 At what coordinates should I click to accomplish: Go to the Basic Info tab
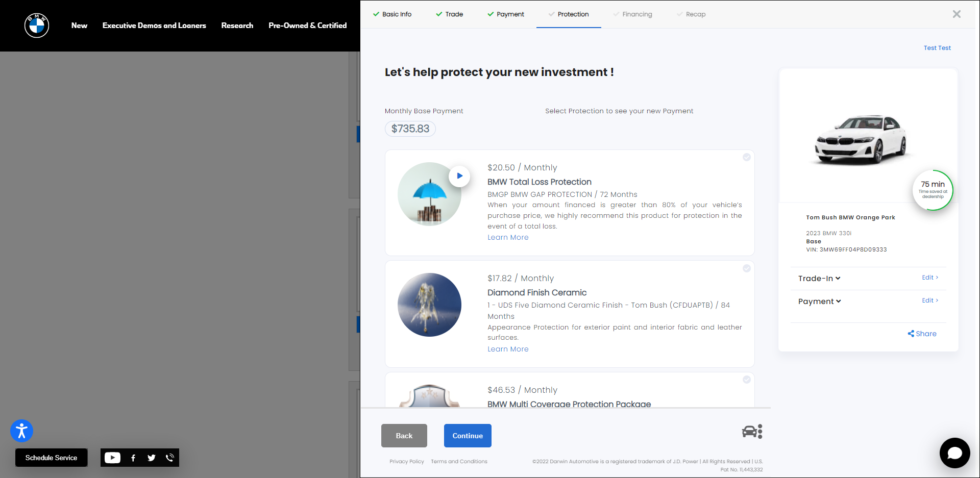tap(397, 14)
